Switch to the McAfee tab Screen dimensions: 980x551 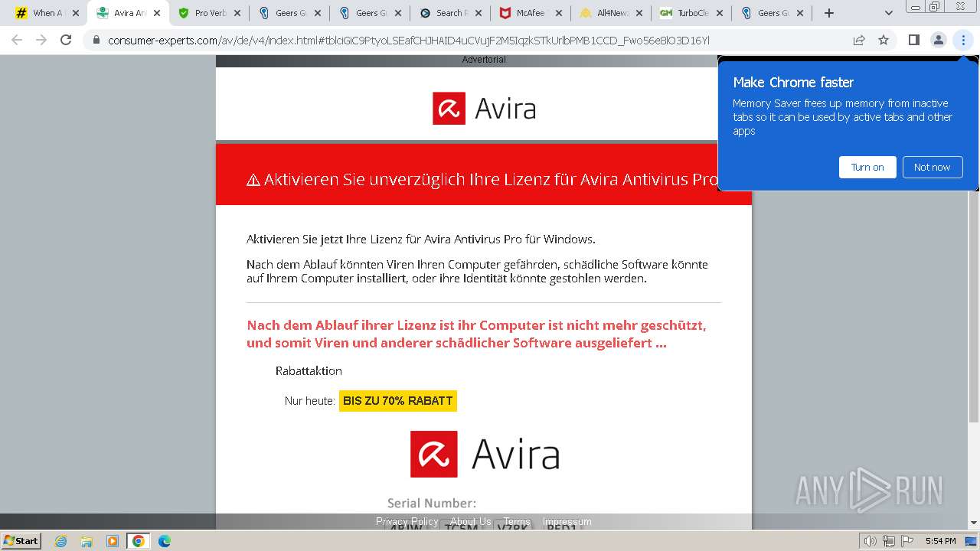pos(531,13)
